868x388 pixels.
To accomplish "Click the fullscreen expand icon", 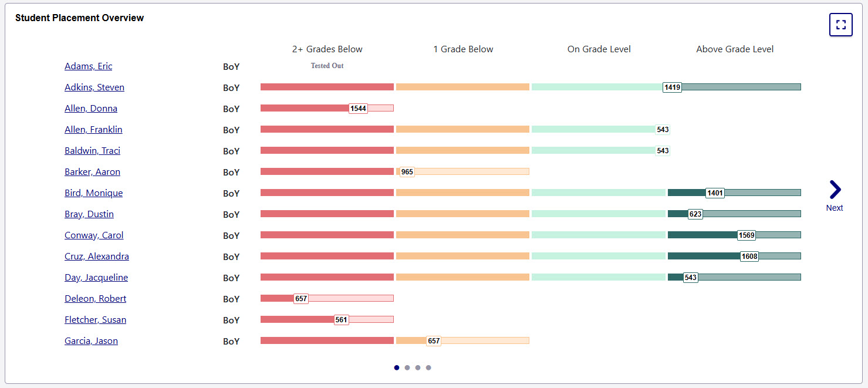I will (841, 25).
